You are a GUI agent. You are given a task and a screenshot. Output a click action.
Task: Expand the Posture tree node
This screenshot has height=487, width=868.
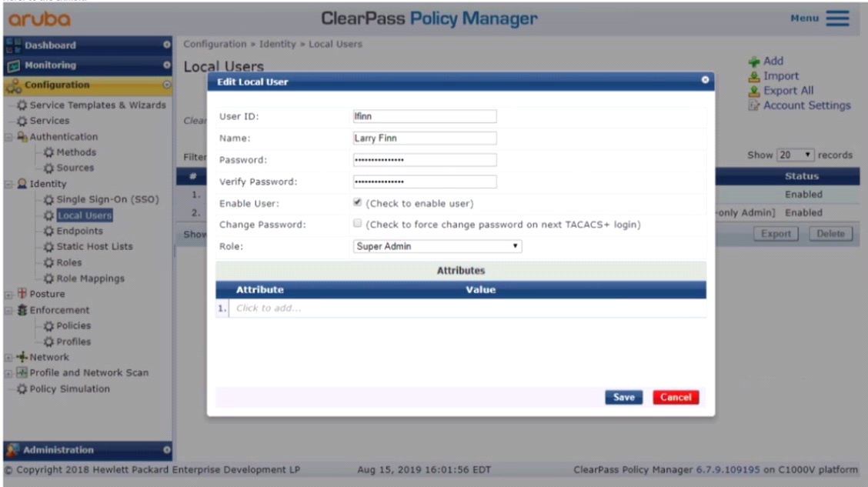8,295
